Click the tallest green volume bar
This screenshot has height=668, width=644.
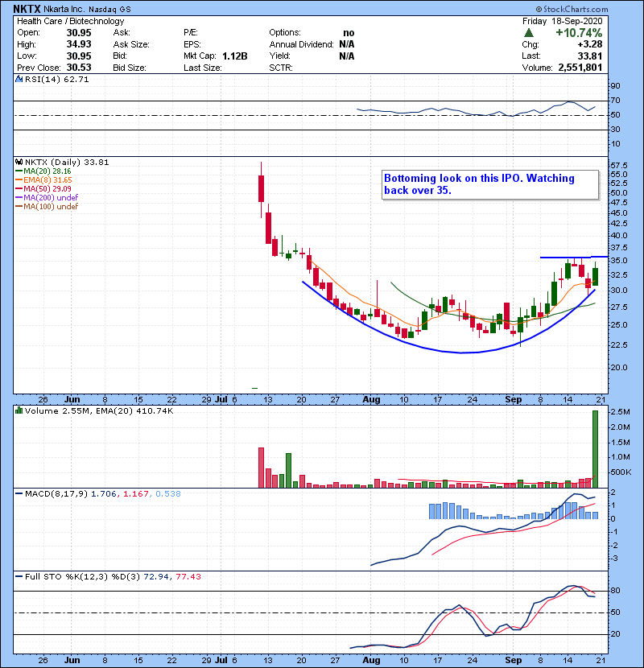click(x=596, y=449)
